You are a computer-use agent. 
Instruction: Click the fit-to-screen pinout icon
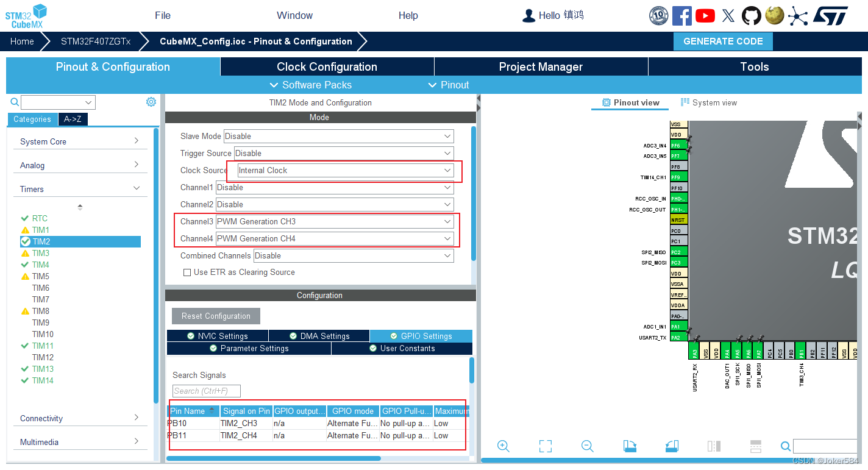click(546, 446)
